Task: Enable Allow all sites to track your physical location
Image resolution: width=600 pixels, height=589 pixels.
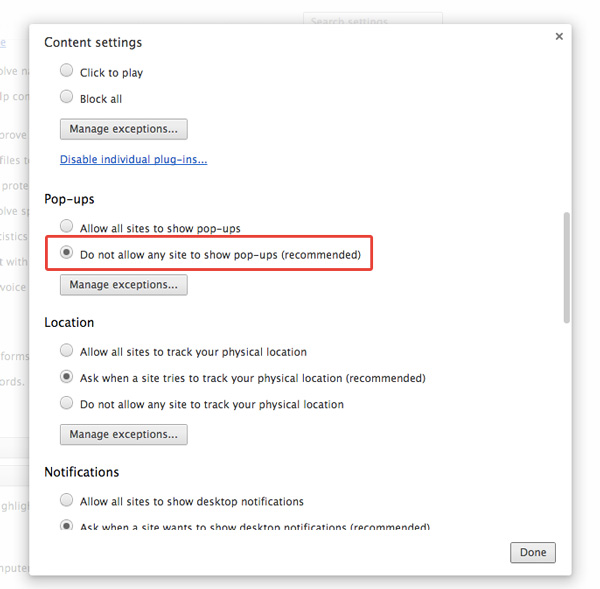Action: click(x=67, y=351)
